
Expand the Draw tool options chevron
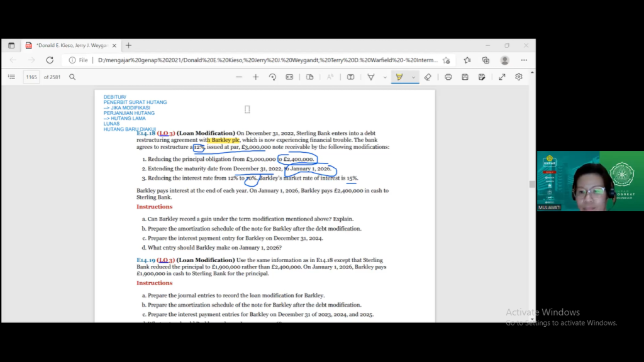click(385, 77)
